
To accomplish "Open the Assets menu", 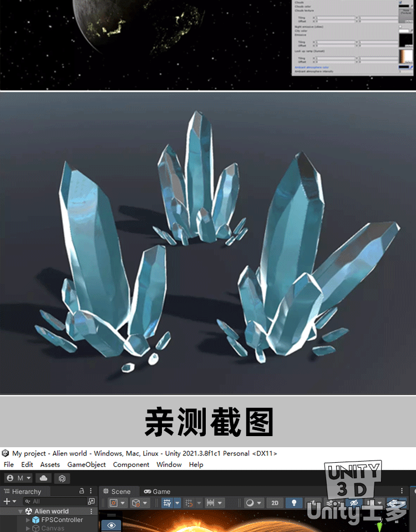I will point(50,464).
